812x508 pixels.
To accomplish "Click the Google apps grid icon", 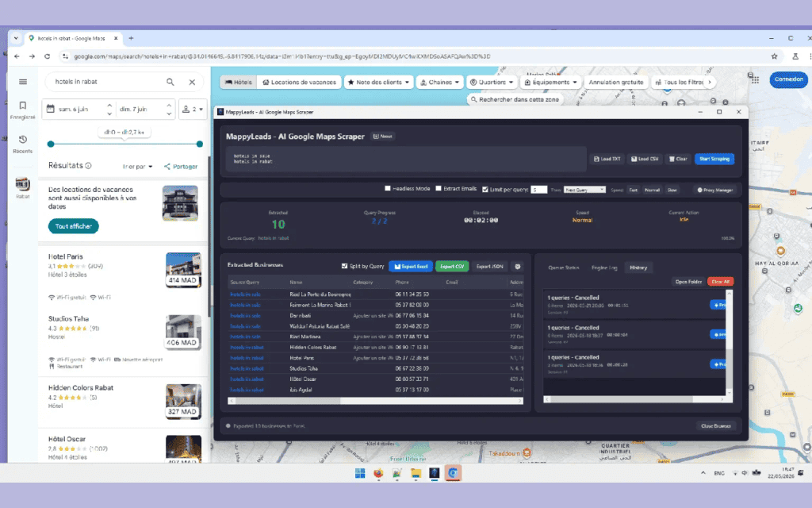I will 756,80.
